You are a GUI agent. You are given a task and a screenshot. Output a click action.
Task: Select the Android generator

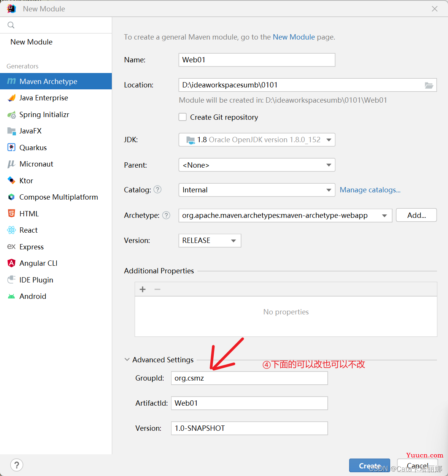[56, 296]
